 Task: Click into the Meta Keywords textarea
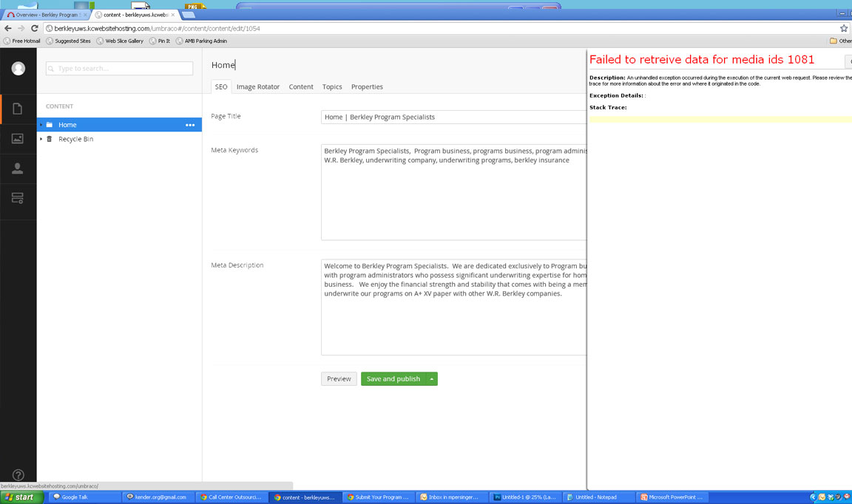[x=453, y=192]
